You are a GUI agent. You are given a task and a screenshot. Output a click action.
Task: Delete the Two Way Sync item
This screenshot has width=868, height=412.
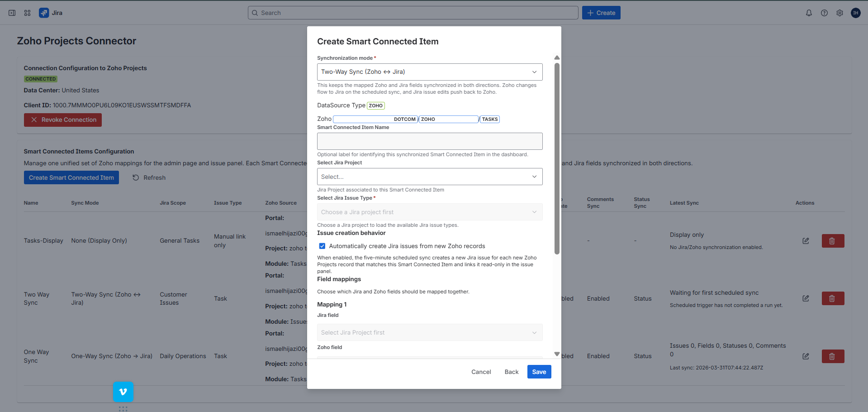(833, 298)
